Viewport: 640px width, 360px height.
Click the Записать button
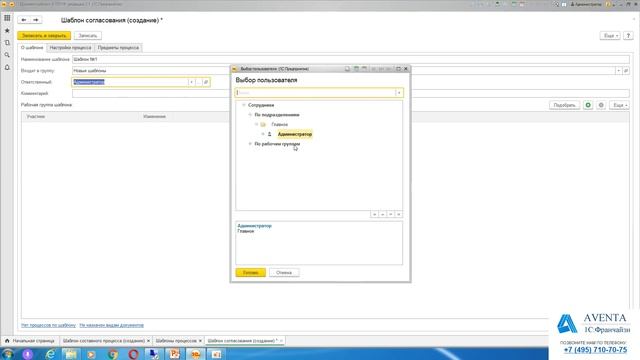point(88,36)
